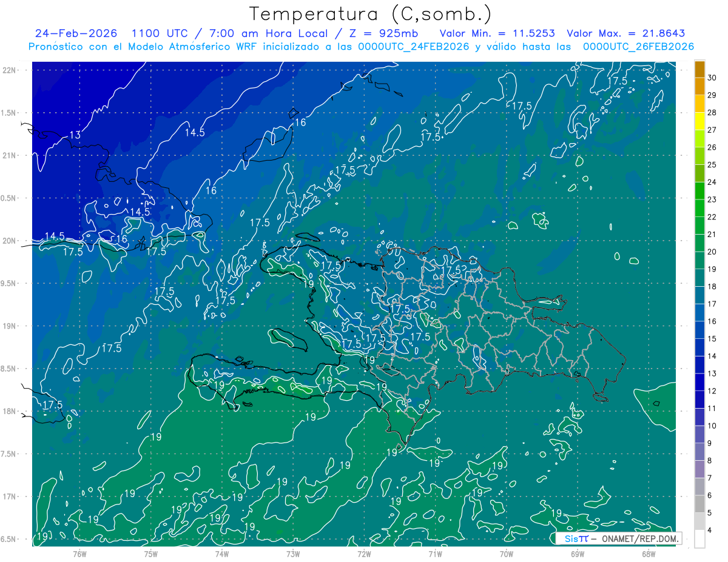The image size is (728, 562).
Task: Click the "75W" longitude axis label
Action: tap(150, 554)
